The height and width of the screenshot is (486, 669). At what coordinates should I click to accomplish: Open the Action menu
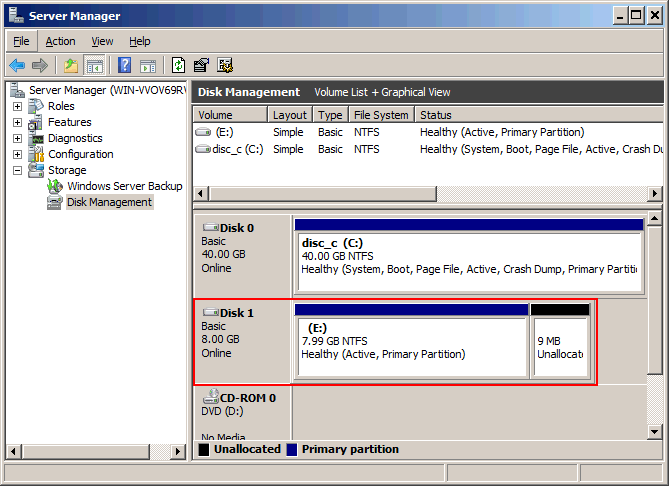pos(61,41)
